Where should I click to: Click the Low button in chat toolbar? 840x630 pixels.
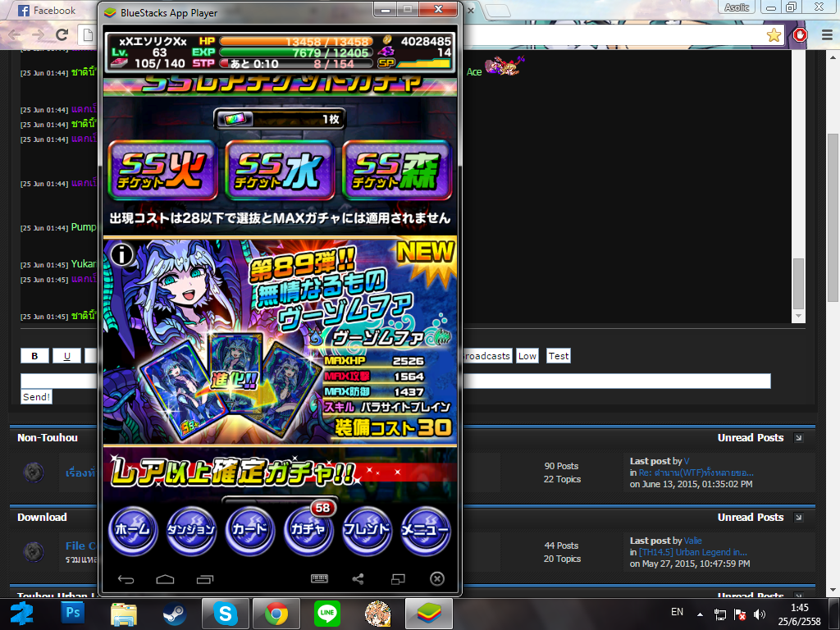click(527, 356)
